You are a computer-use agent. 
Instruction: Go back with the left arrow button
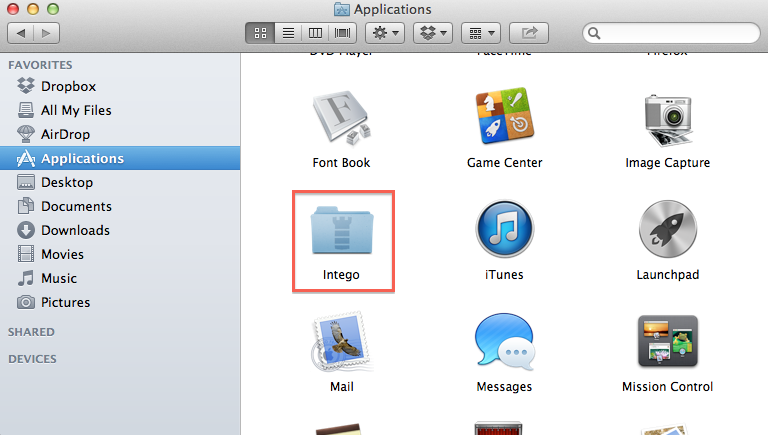tap(21, 33)
